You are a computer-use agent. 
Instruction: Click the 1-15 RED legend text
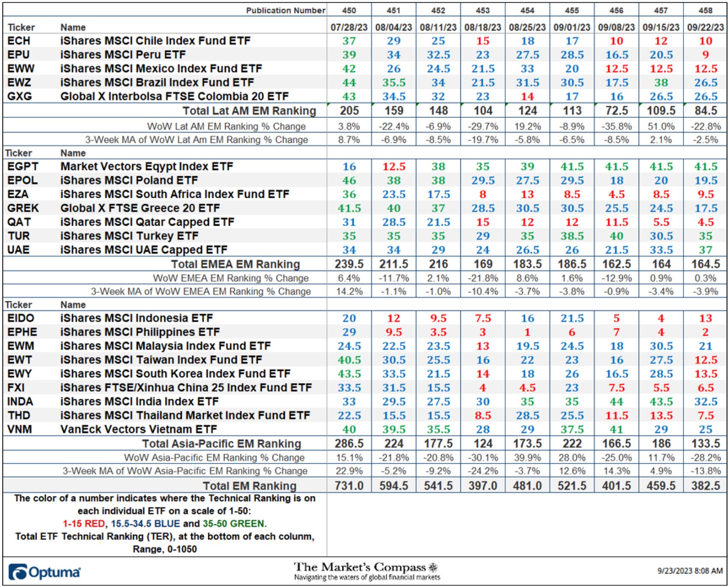[x=84, y=524]
